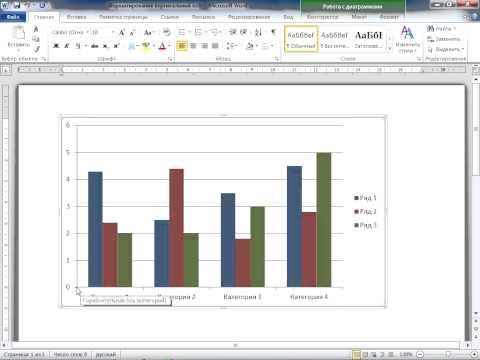Click the Clear Formatting eraser icon
Image resolution: width=480 pixels, height=360 pixels.
166,32
